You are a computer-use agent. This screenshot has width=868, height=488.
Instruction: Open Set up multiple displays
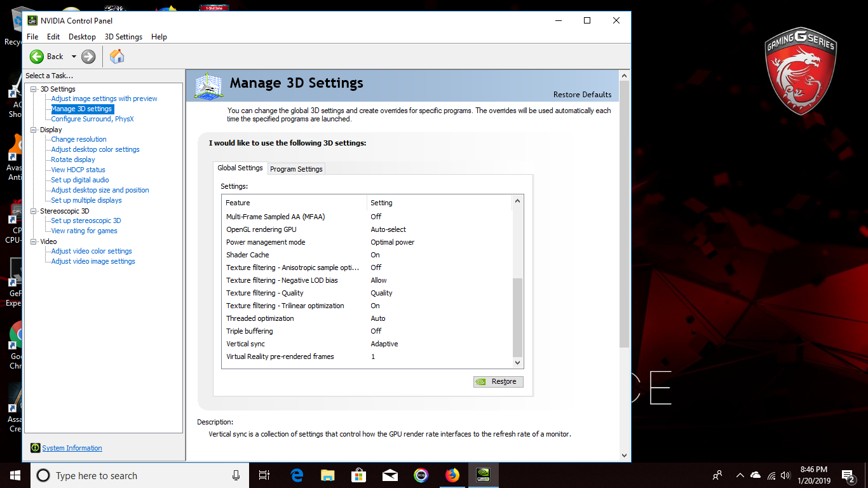click(86, 200)
